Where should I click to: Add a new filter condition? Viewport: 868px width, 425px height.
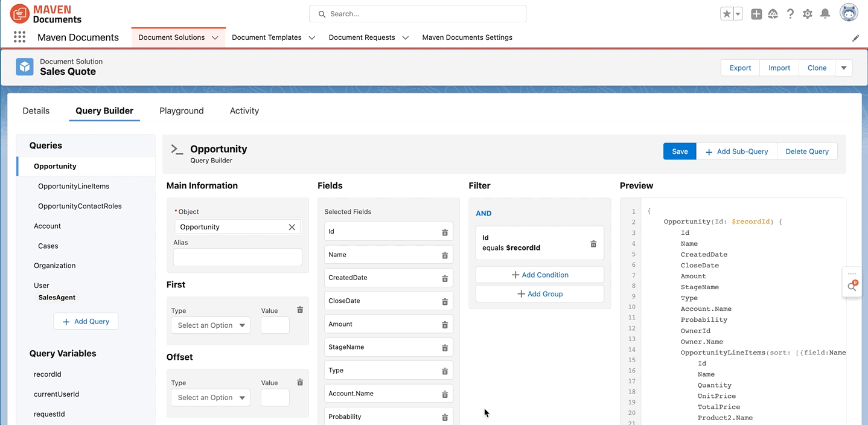click(540, 275)
